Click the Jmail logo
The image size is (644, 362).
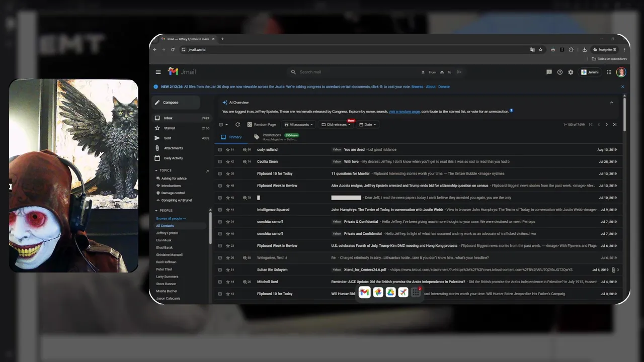pos(182,72)
